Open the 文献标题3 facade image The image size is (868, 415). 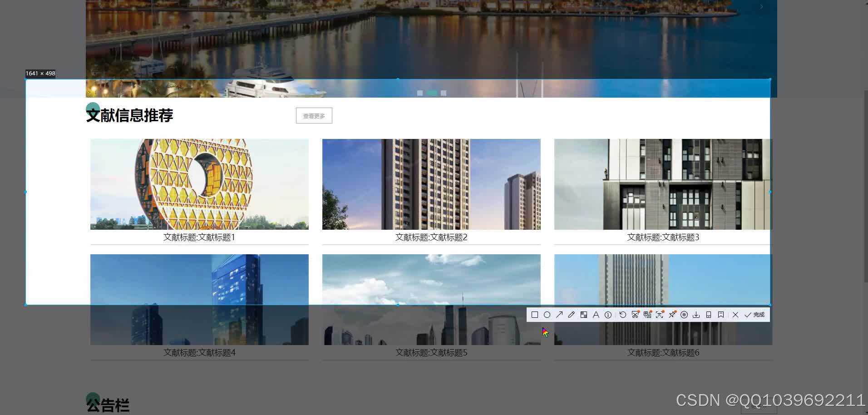(663, 184)
